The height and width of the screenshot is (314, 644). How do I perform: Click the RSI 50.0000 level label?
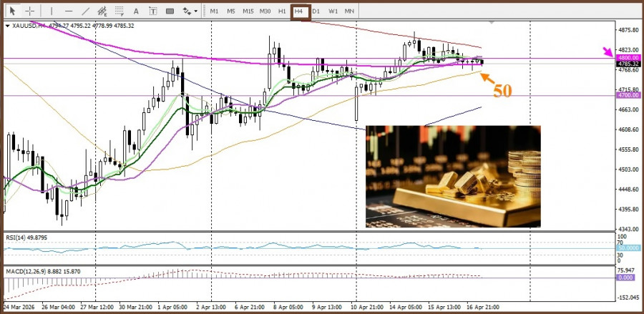628,248
